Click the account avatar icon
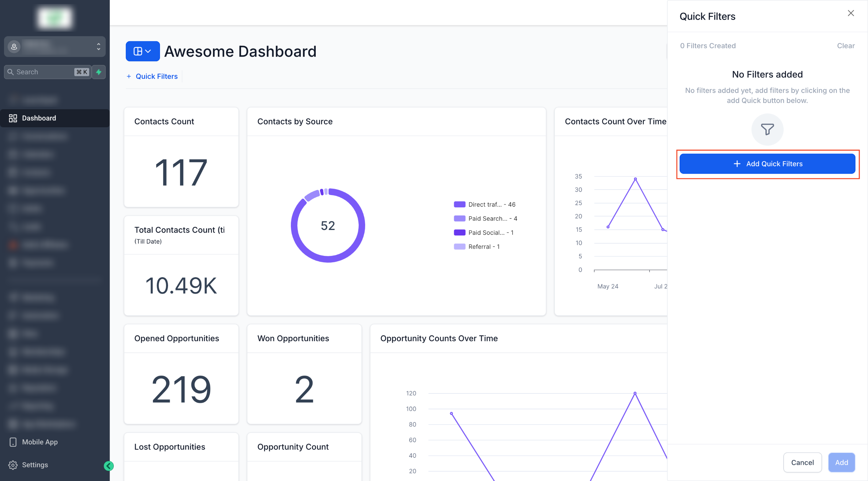The width and height of the screenshot is (868, 481). click(x=14, y=47)
